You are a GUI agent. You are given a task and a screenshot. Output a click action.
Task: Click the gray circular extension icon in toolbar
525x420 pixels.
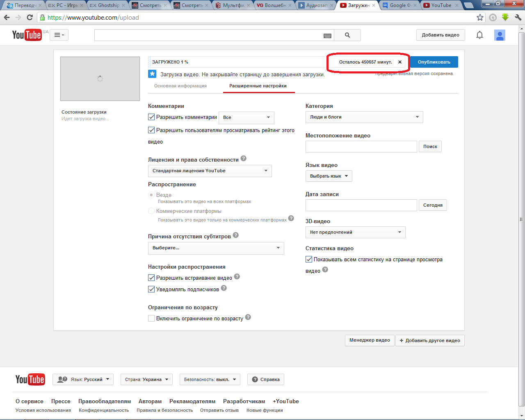pyautogui.click(x=493, y=17)
